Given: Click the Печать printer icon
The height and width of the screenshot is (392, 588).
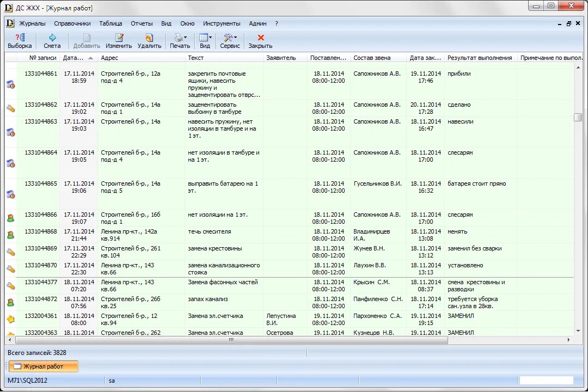Looking at the screenshot, I should pyautogui.click(x=178, y=38).
